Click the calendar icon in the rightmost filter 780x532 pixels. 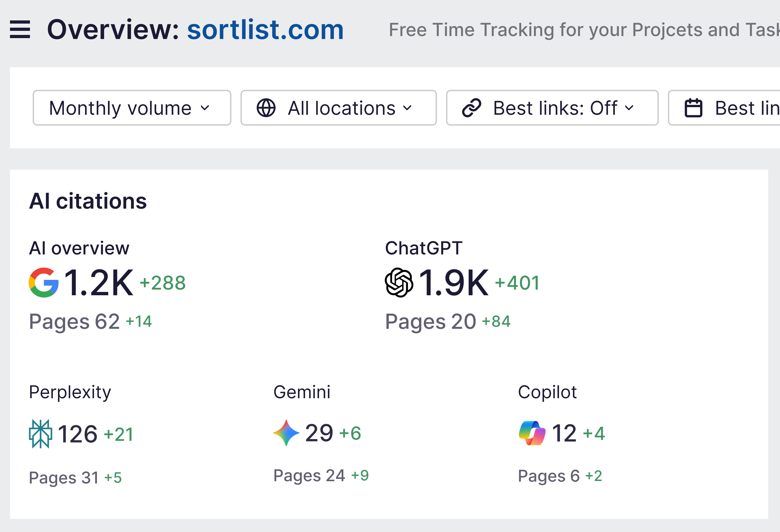694,108
